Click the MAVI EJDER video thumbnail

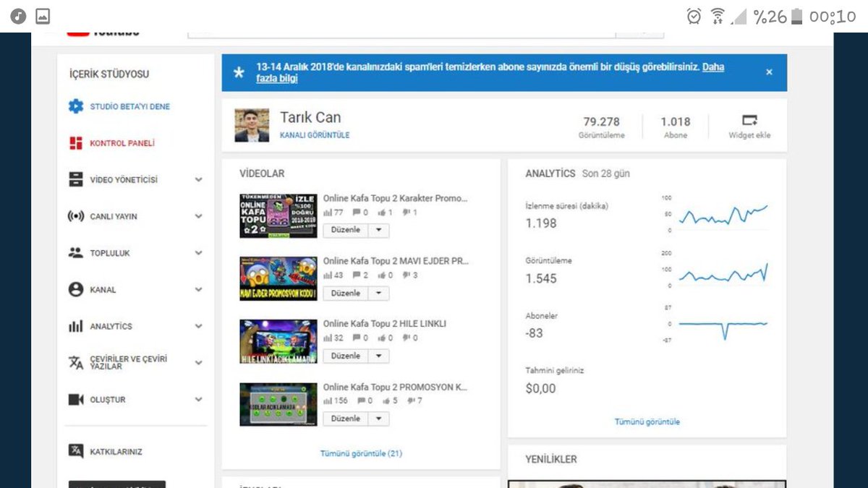[x=278, y=278]
